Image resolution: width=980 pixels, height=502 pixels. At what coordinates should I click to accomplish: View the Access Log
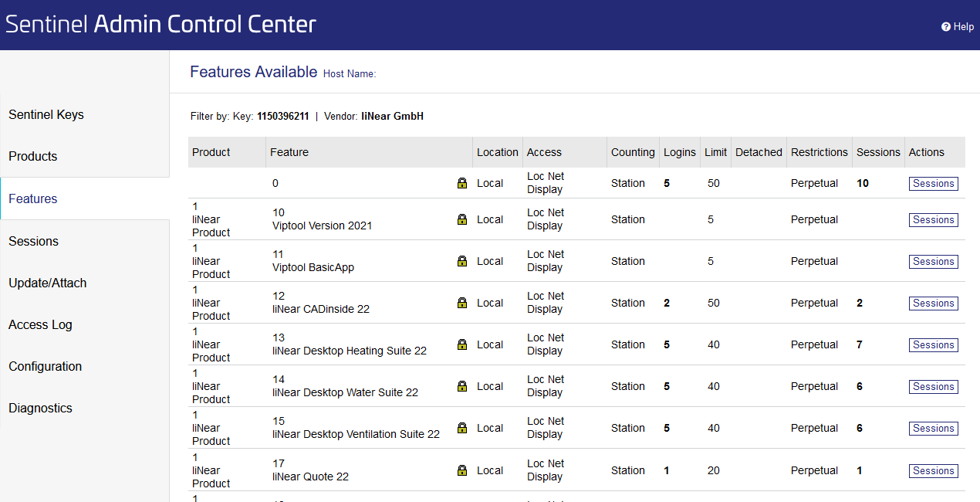40,324
